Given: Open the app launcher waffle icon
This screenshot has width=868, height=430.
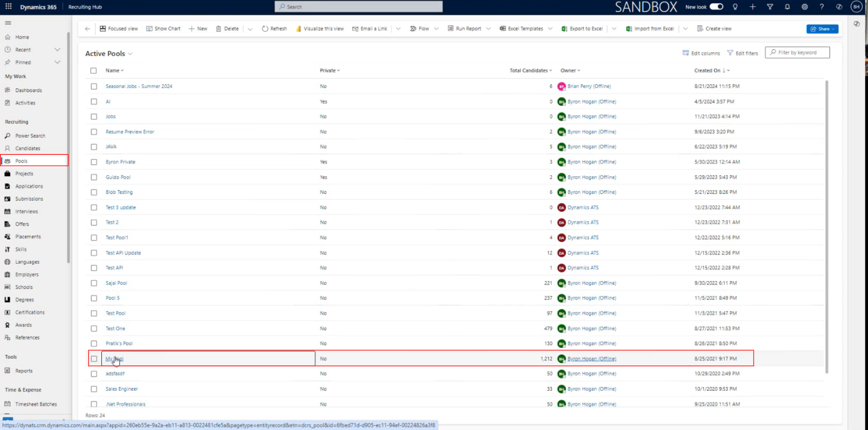Looking at the screenshot, I should (8, 6).
